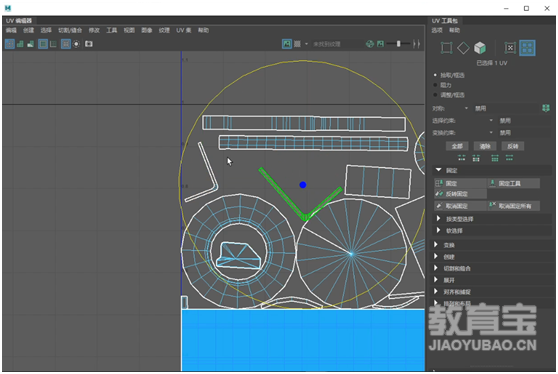
Task: Open the 选项 menu in the UV Toolkit
Action: (x=437, y=30)
